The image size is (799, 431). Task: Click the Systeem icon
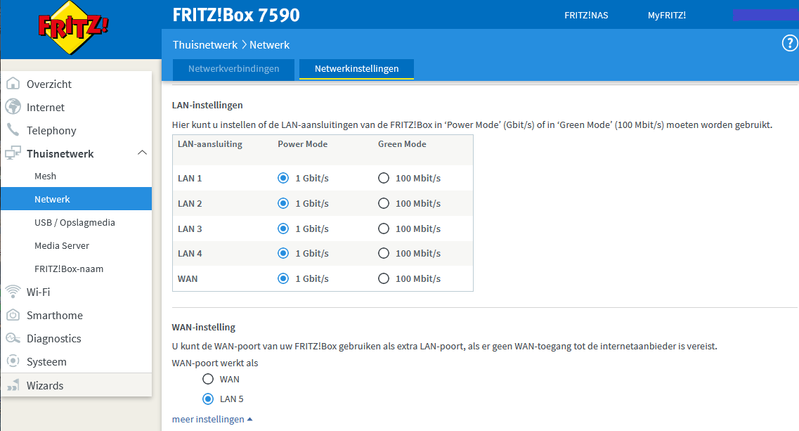click(x=13, y=361)
